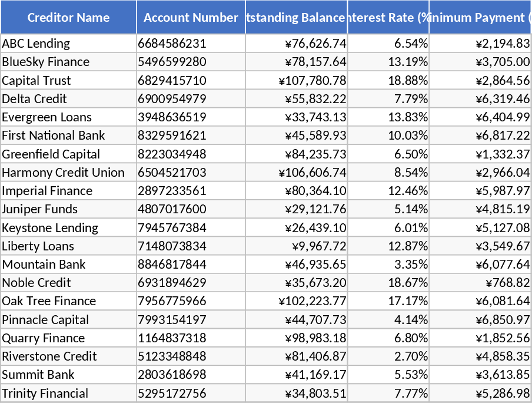Screen dimensions: 532x403
Task: Select Capital Trust's balance ¥107,780.78
Action: pos(312,80)
